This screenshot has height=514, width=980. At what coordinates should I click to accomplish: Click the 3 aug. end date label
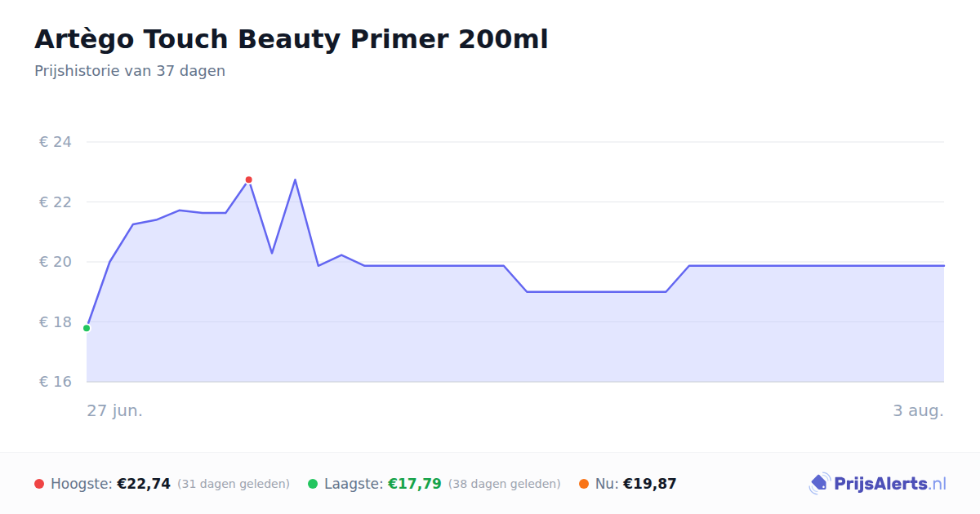pyautogui.click(x=918, y=410)
